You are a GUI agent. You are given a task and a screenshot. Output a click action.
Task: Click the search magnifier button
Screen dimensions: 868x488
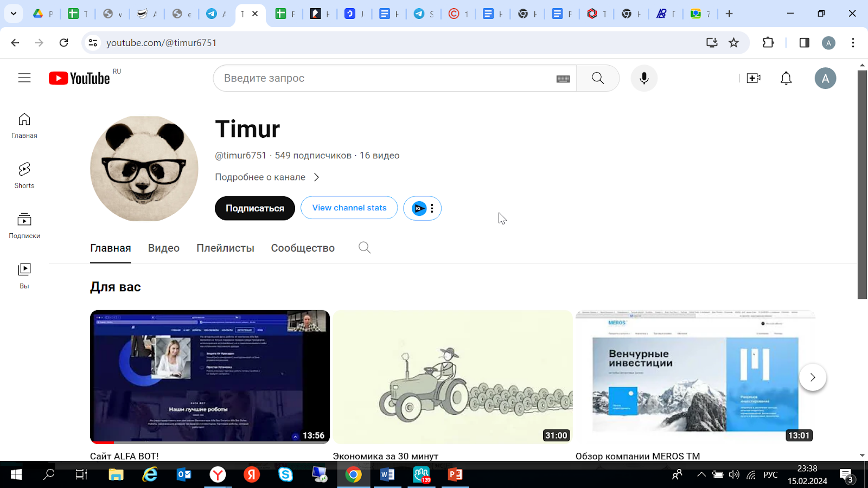(598, 78)
